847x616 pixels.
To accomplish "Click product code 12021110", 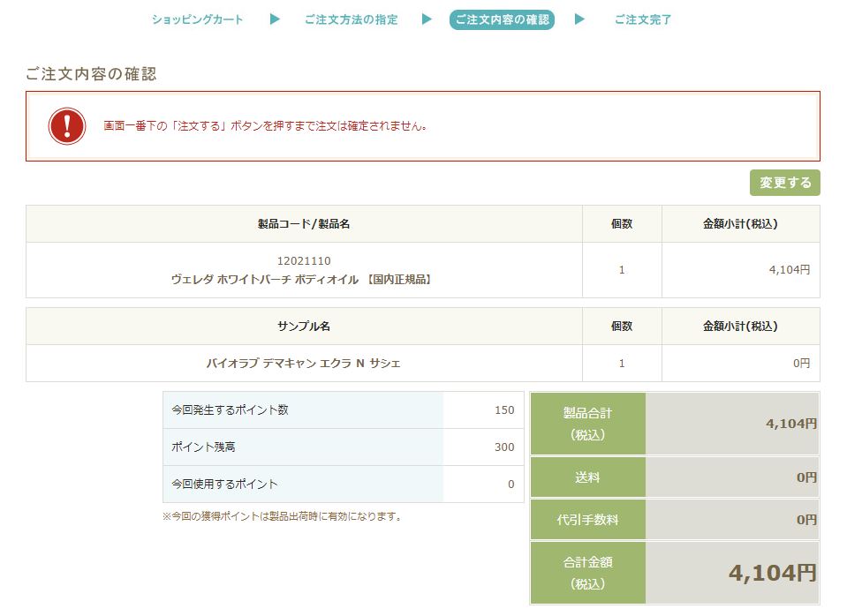I will click(x=304, y=260).
